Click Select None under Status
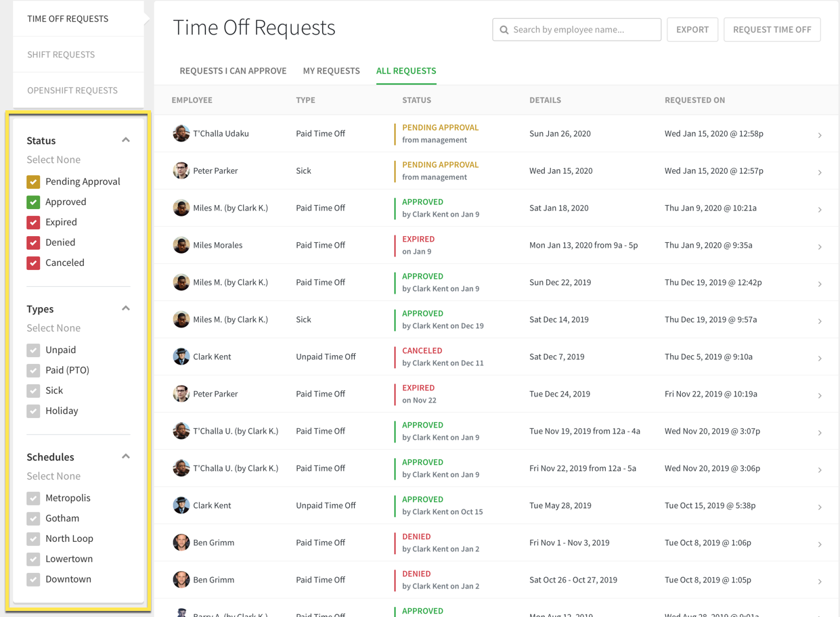840x617 pixels. click(x=53, y=159)
